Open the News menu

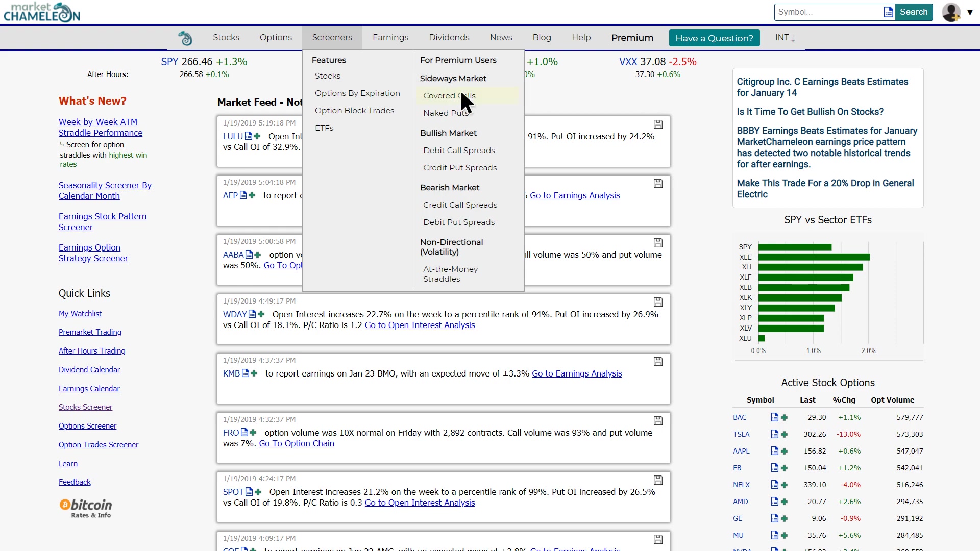pyautogui.click(x=501, y=38)
